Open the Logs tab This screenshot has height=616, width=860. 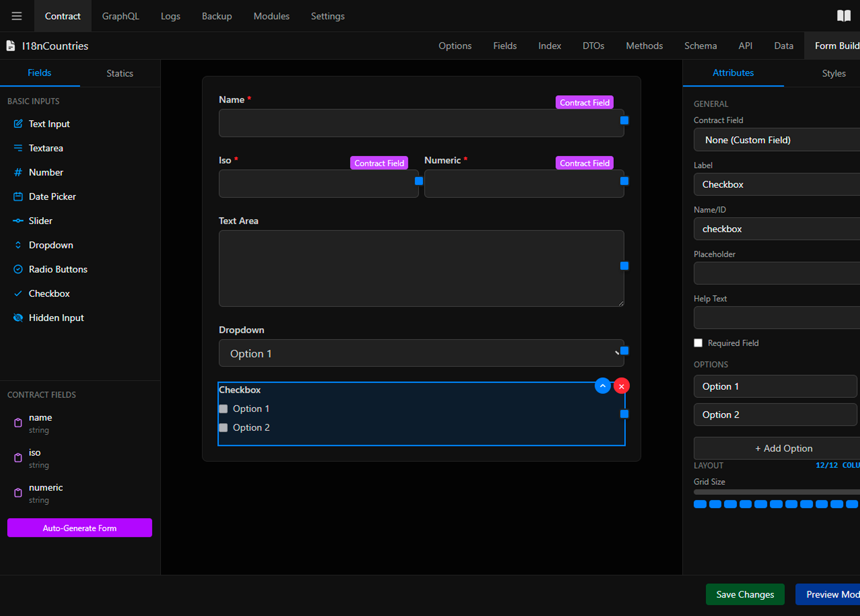pos(170,16)
